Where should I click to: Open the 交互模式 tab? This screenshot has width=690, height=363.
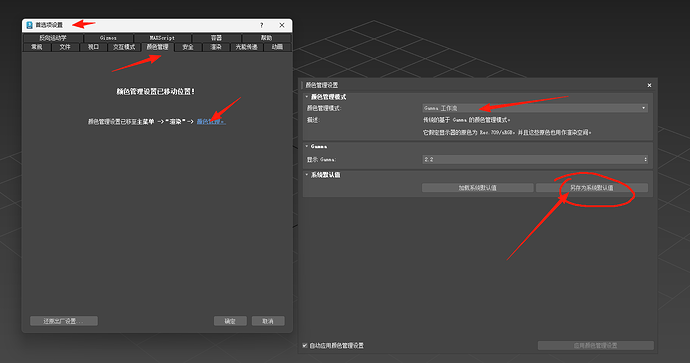pyautogui.click(x=124, y=47)
